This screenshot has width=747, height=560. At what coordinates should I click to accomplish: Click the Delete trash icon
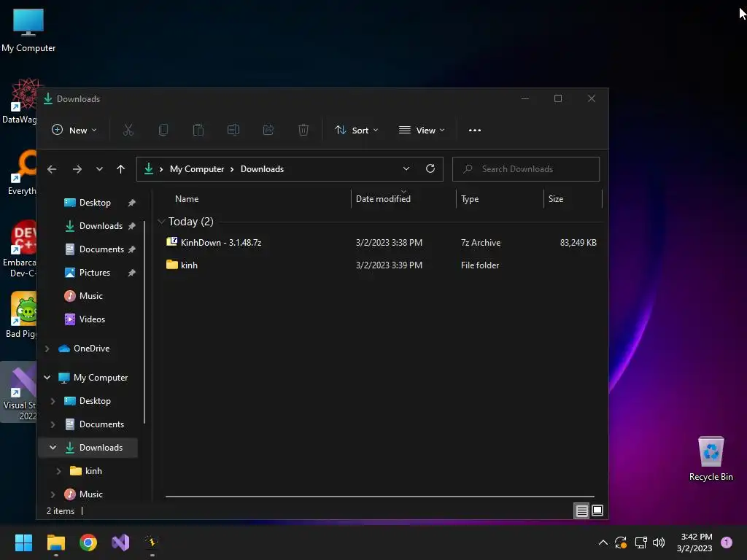(x=303, y=130)
